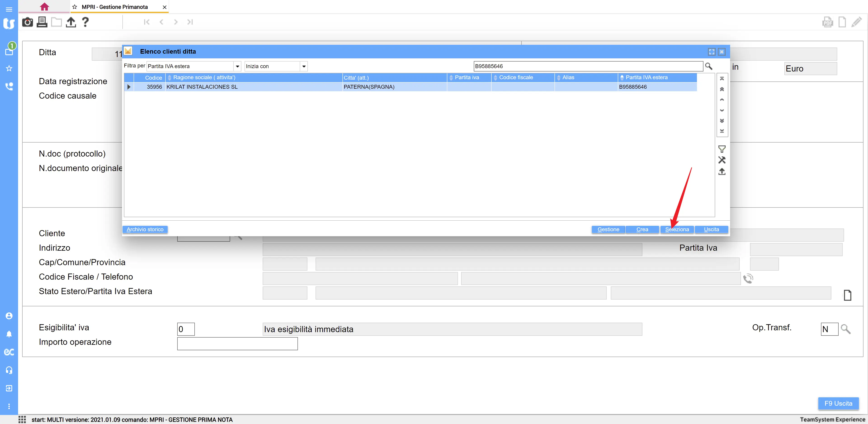
Task: Click the Archivio storico button
Action: click(145, 229)
